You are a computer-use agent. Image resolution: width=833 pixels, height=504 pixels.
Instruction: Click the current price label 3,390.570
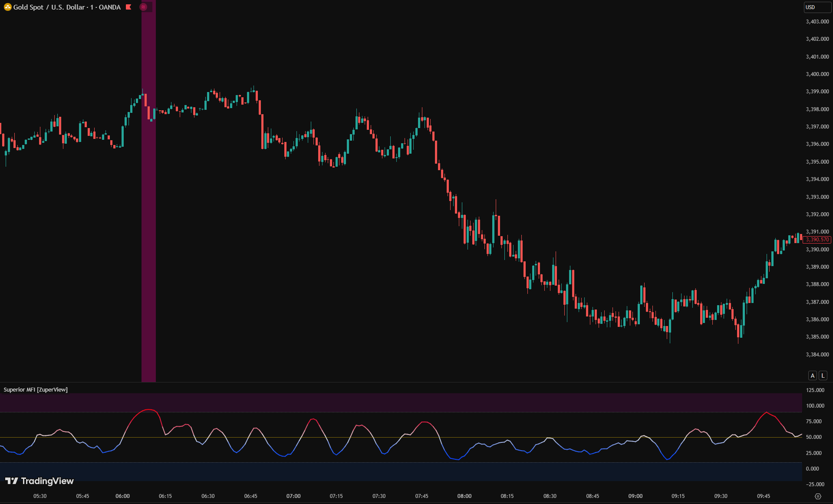pyautogui.click(x=817, y=240)
